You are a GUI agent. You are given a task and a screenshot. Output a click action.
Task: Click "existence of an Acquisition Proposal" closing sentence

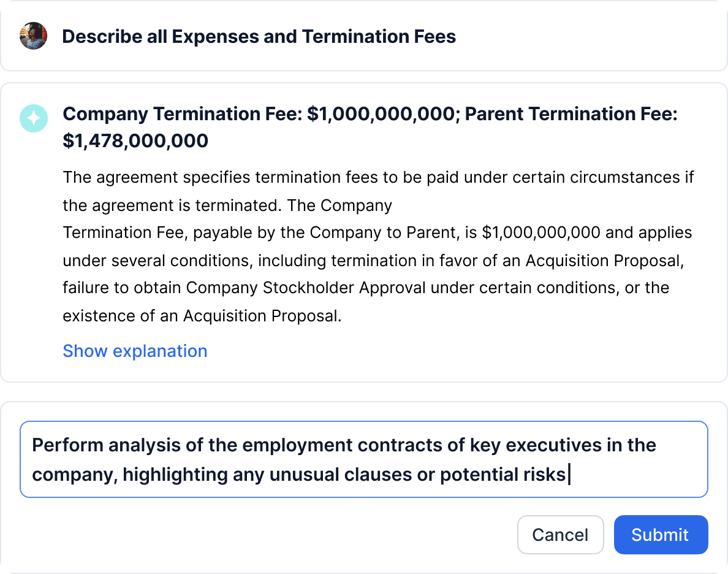(x=202, y=316)
